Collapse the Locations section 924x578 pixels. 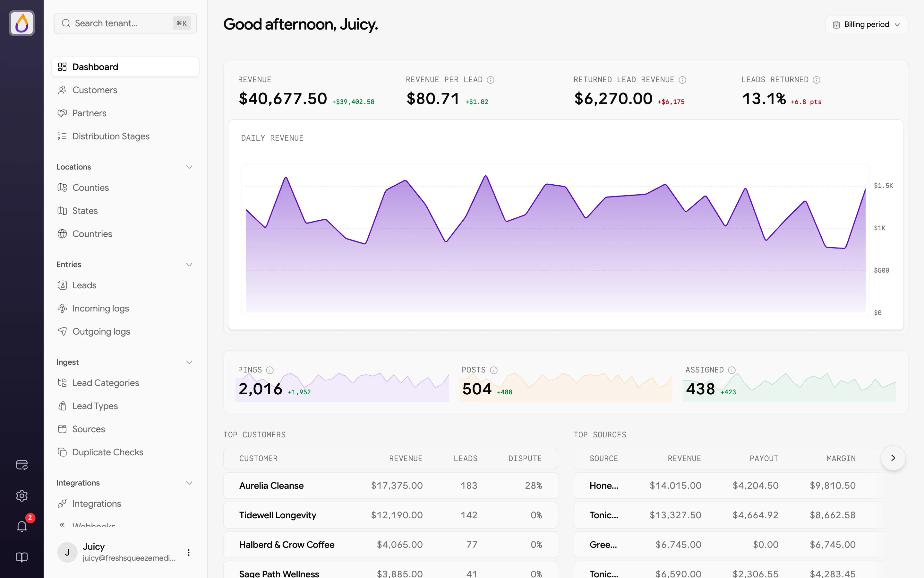point(189,167)
